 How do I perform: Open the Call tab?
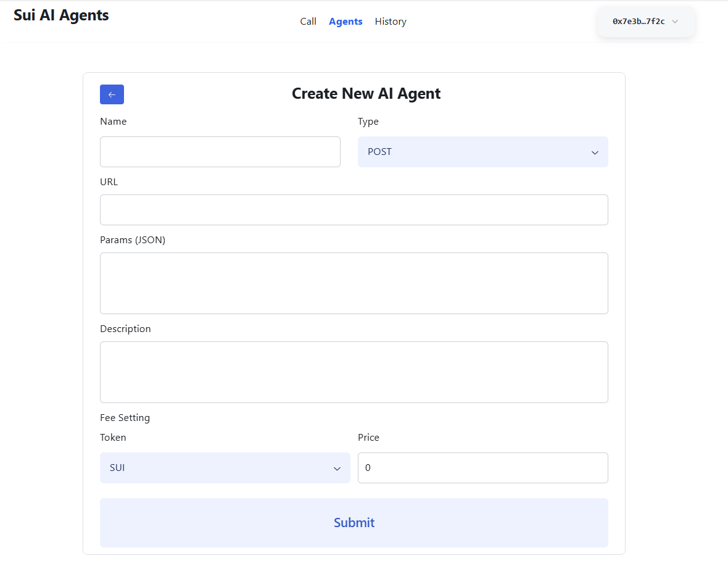tap(308, 22)
